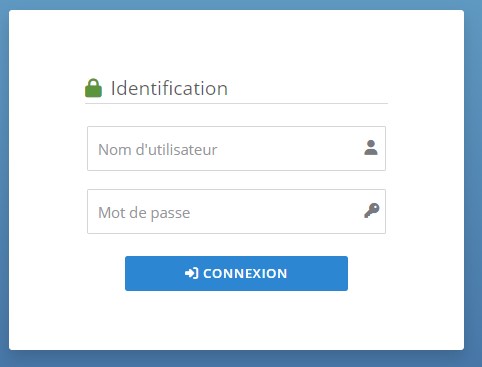This screenshot has width=482, height=367.
Task: Click the CONNEXION label text on the button
Action: tap(245, 273)
